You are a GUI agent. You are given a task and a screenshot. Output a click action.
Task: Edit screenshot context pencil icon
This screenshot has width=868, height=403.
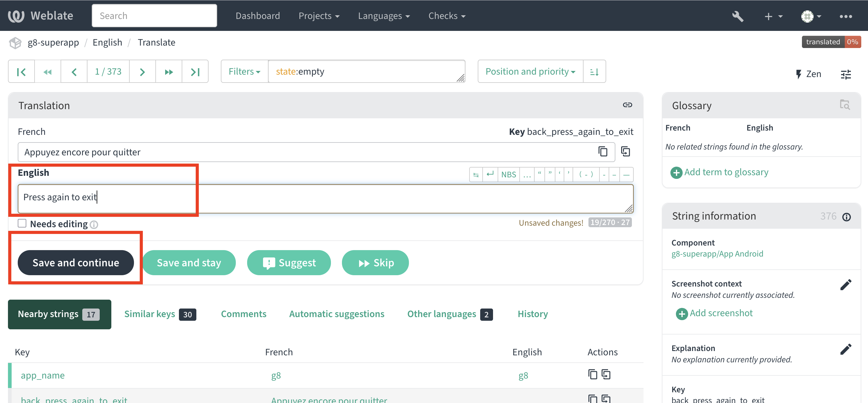845,285
